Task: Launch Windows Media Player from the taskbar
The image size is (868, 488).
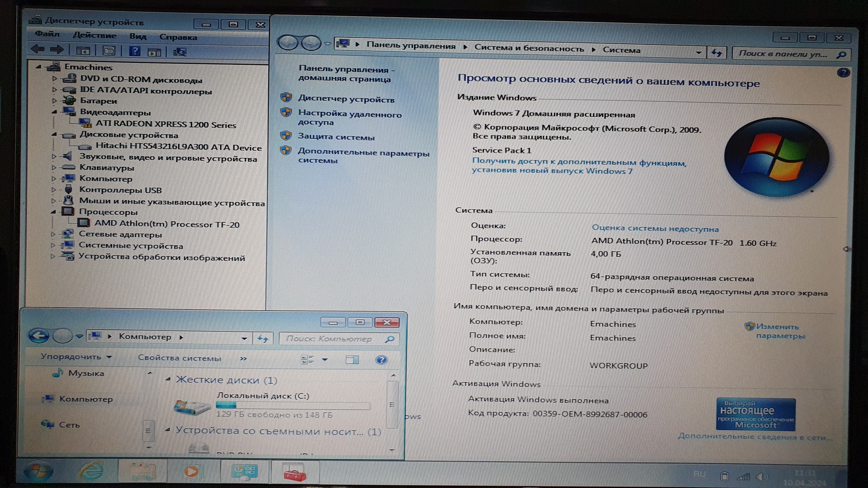Action: click(191, 471)
